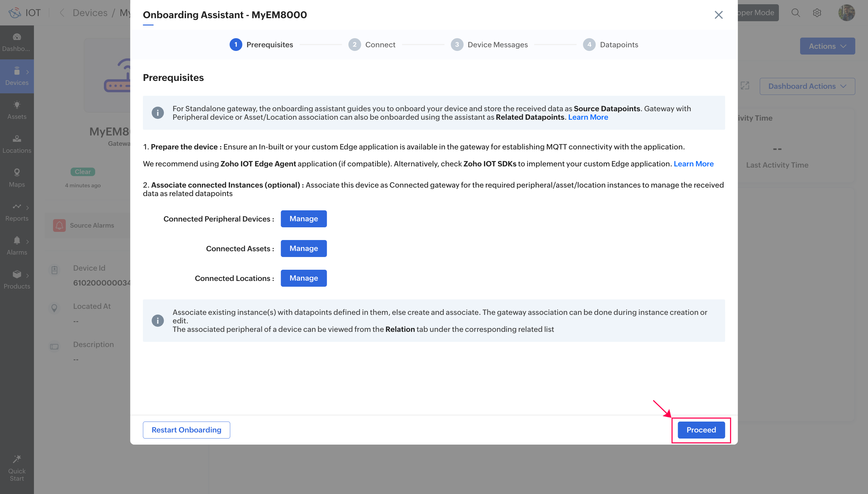
Task: Click the user profile avatar
Action: click(846, 13)
